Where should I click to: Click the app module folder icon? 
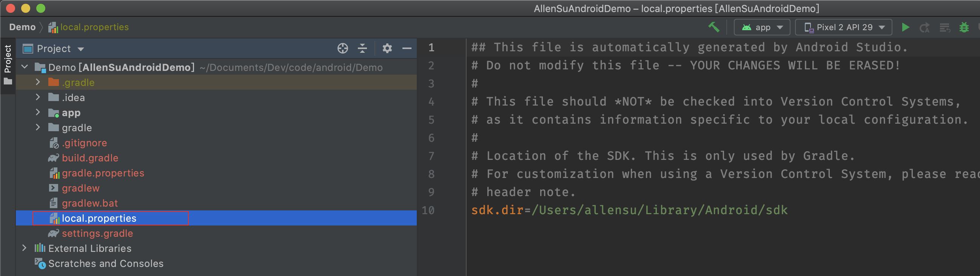tap(54, 113)
